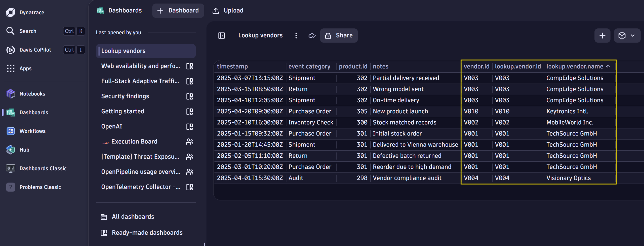644x246 pixels.
Task: Open Dashboards Classic via its icon
Action: [x=11, y=168]
